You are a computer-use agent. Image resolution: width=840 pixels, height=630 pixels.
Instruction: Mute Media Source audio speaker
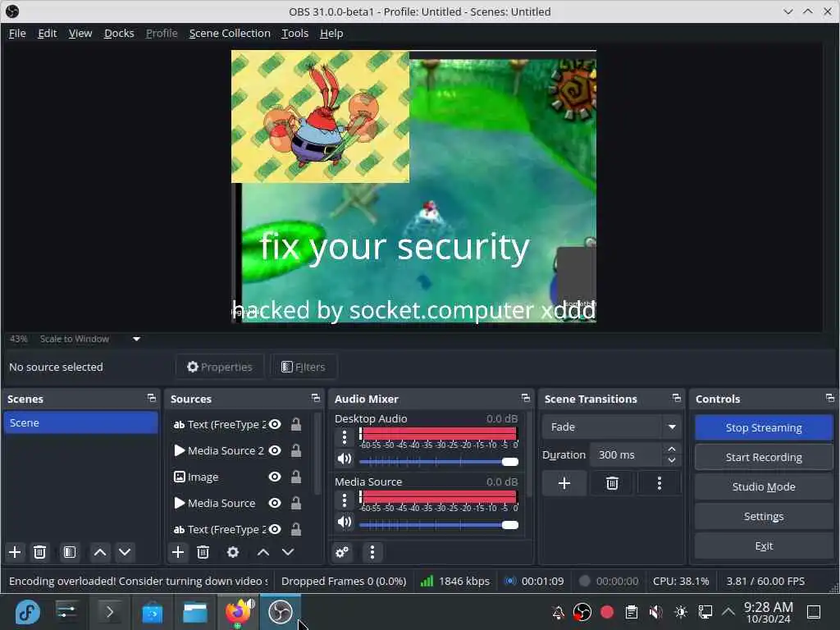(345, 522)
